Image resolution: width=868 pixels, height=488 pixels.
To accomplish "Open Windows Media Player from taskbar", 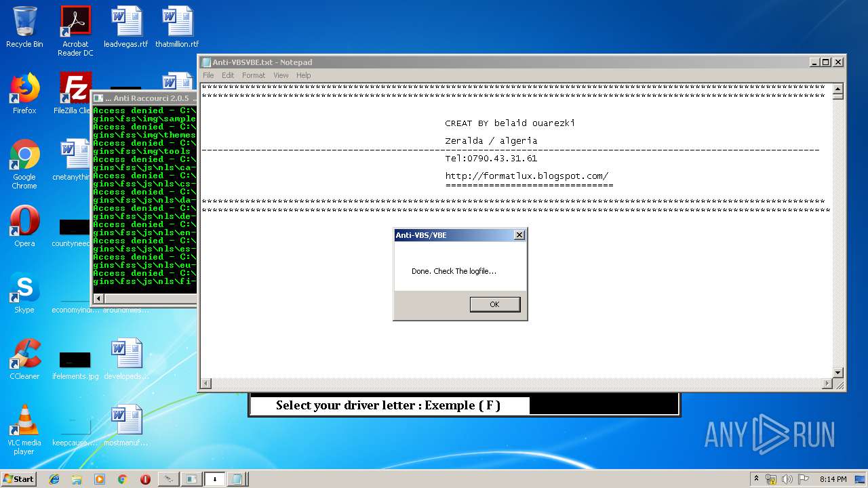I will pyautogui.click(x=100, y=479).
